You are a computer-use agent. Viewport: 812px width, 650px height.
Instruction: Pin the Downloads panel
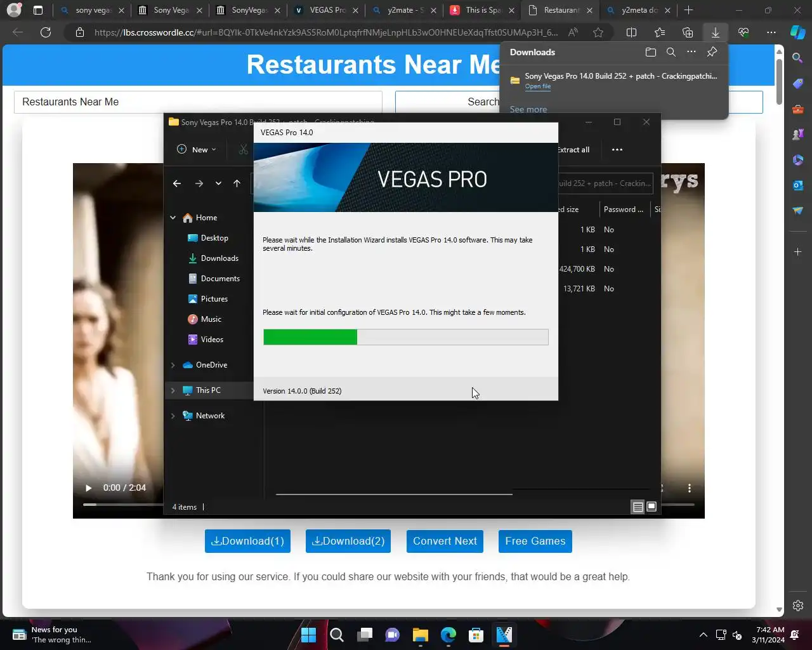(712, 52)
